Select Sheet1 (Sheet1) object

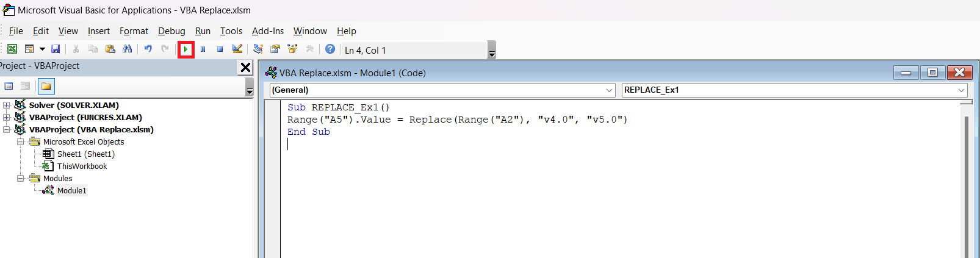(86, 154)
